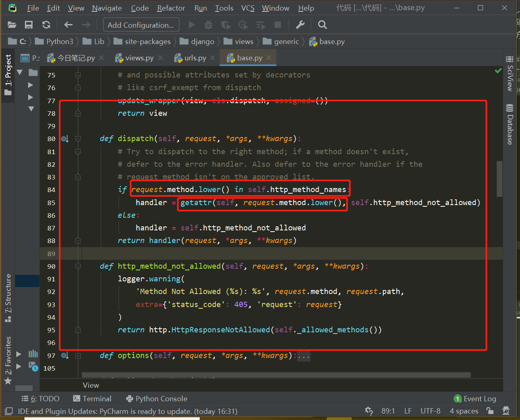Open Search Everywhere magnifier icon
Screen dimensions: 520x420
tap(322, 25)
